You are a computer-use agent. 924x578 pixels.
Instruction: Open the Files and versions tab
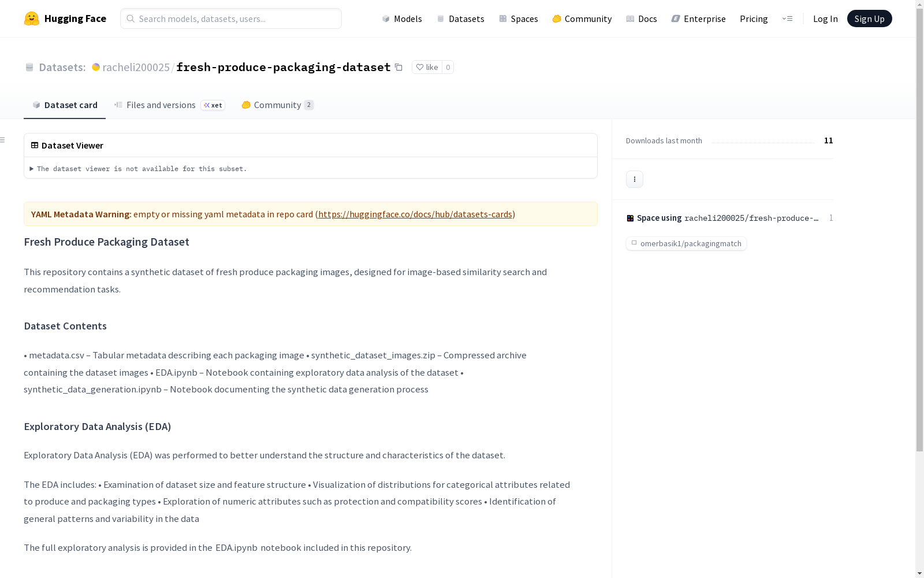pyautogui.click(x=170, y=105)
